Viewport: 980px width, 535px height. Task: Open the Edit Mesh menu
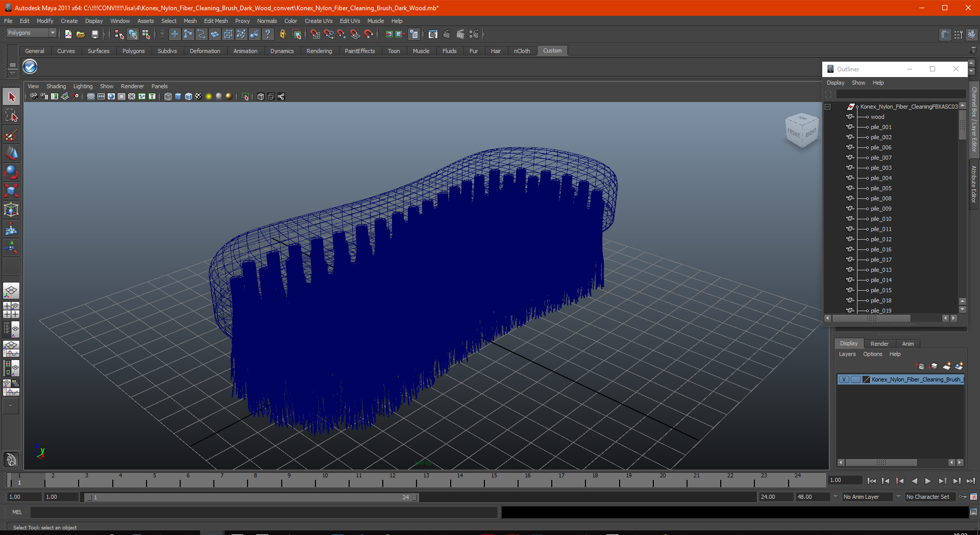point(216,21)
